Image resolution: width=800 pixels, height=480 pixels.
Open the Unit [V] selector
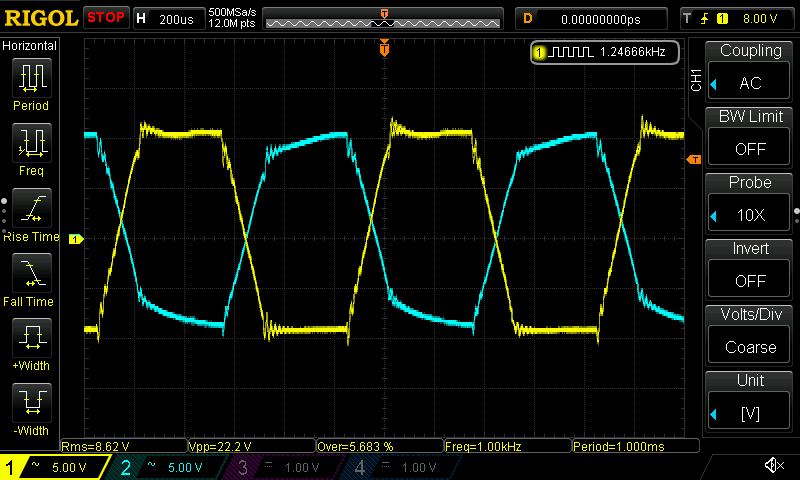point(750,400)
